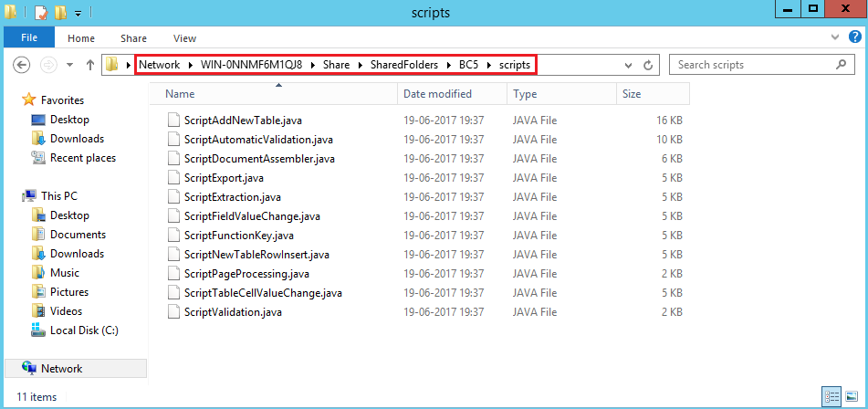Open Desktop under Favorites
Viewport: 868px width, 409px height.
[69, 120]
